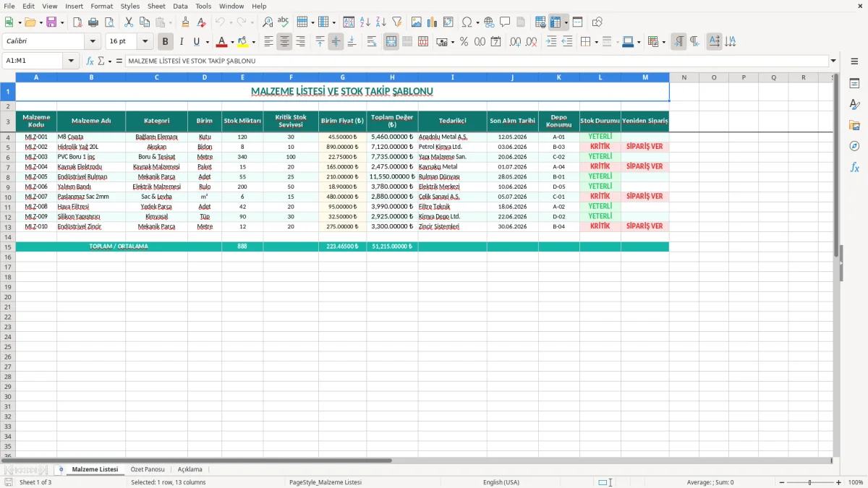The width and height of the screenshot is (868, 488).
Task: Insert an image
Action: [417, 22]
